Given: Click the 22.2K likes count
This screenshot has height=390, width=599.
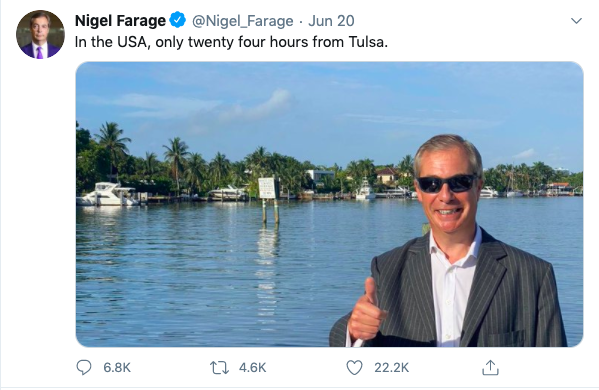Looking at the screenshot, I should pyautogui.click(x=392, y=367).
